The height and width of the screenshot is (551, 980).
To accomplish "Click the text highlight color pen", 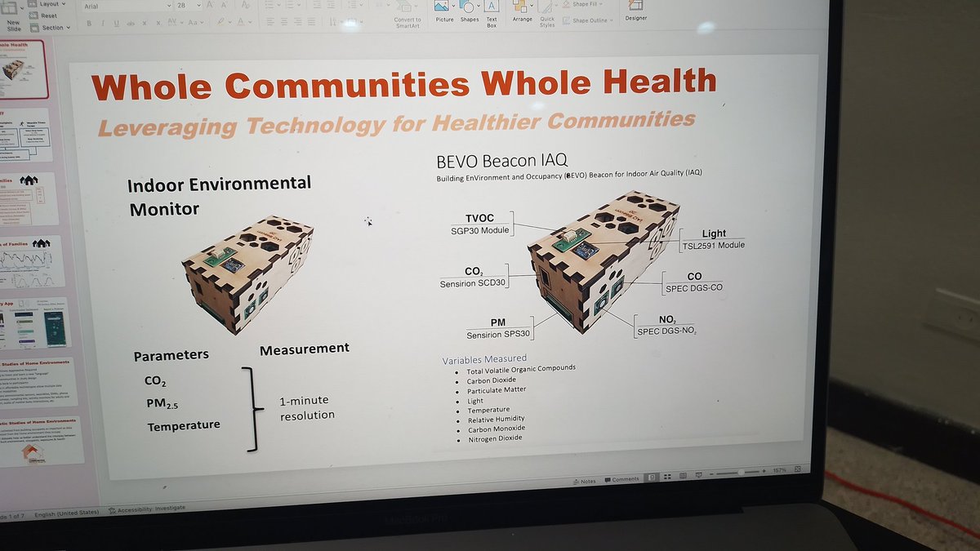I will (x=220, y=22).
